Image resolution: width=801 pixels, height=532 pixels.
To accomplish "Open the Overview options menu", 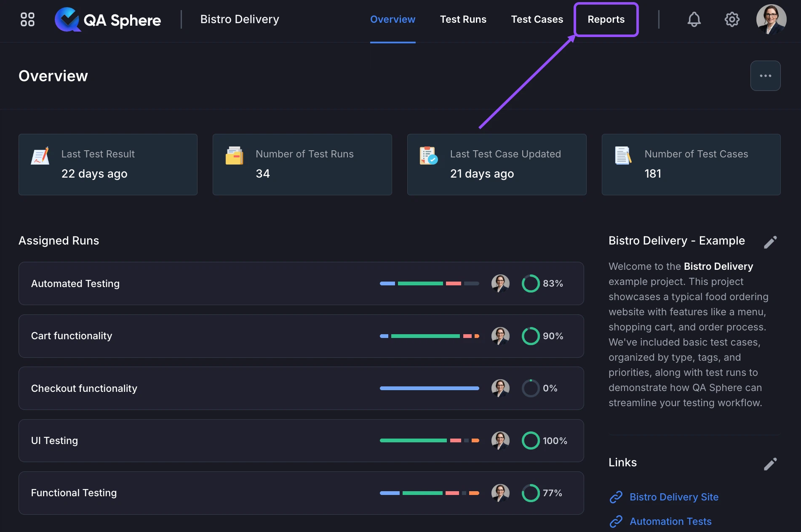I will coord(765,76).
